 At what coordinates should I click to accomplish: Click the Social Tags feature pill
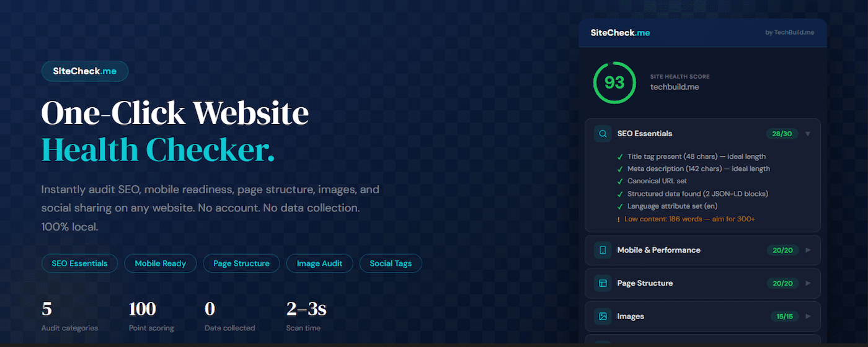point(391,263)
